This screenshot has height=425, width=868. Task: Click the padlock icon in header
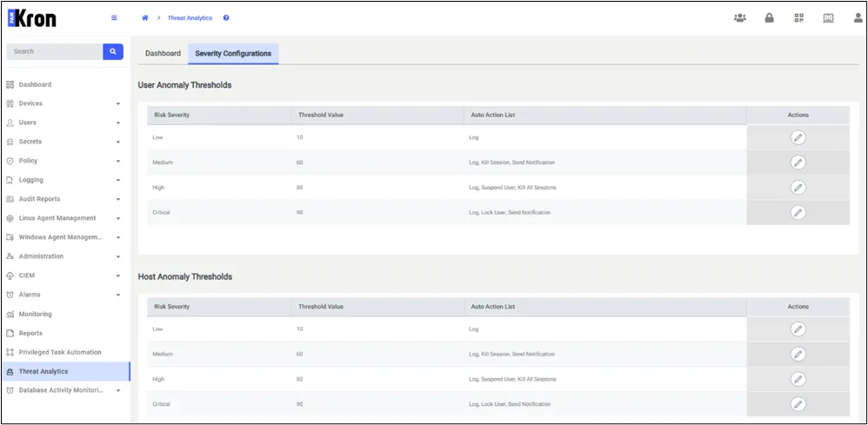coord(769,17)
